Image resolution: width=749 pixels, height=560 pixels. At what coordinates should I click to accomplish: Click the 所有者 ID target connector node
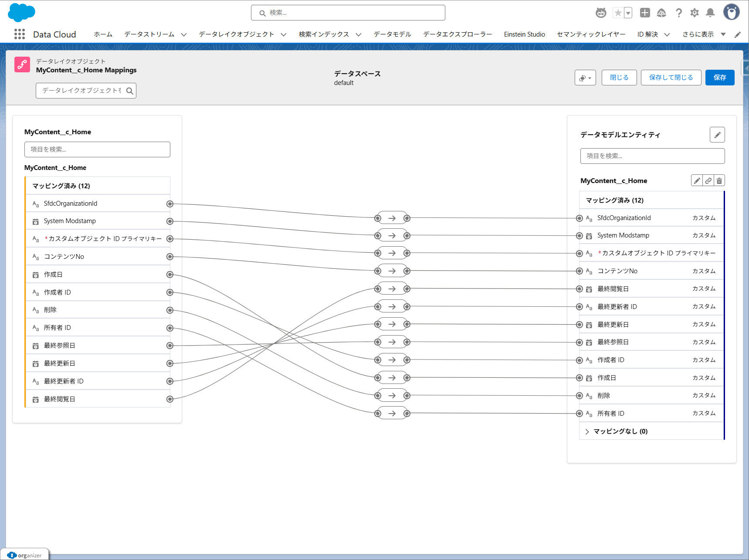pyautogui.click(x=580, y=414)
